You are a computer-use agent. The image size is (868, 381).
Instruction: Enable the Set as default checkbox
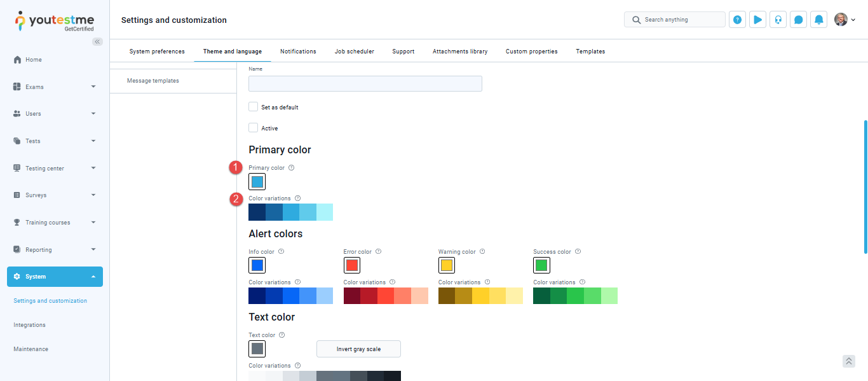click(254, 107)
